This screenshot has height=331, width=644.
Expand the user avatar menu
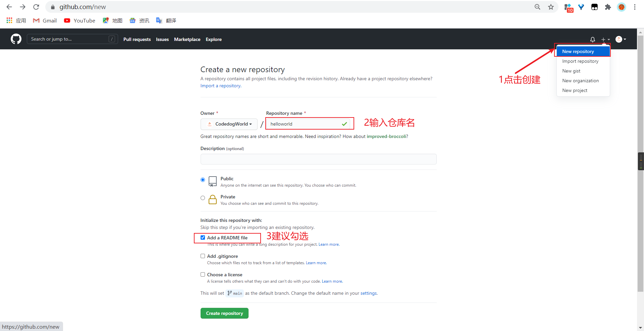[x=621, y=39]
